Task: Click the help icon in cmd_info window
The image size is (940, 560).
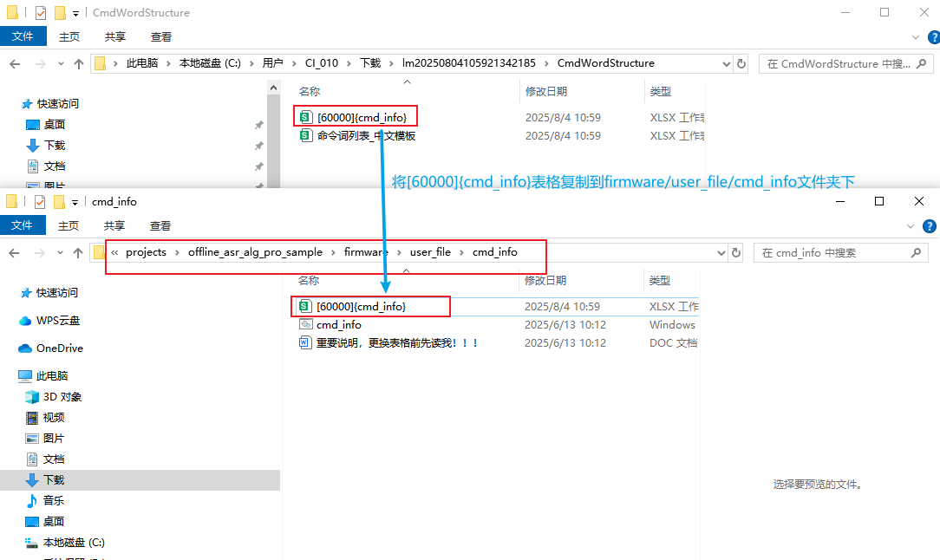Action: coord(930,225)
